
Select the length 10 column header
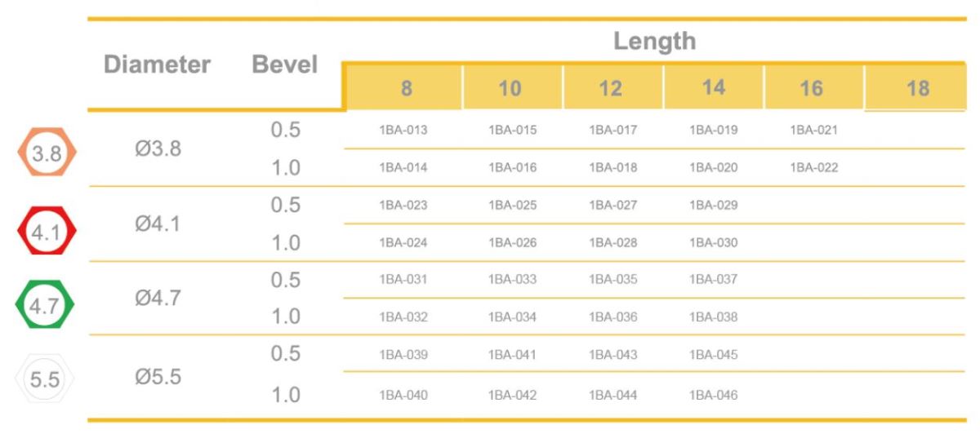pyautogui.click(x=511, y=87)
